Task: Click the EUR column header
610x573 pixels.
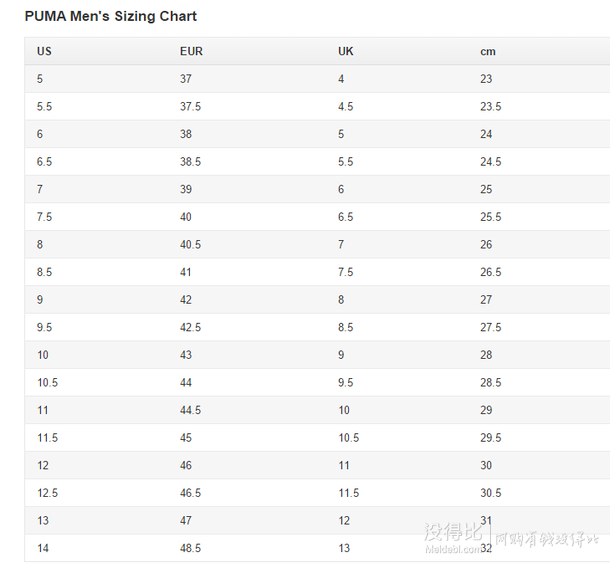Action: pyautogui.click(x=191, y=51)
